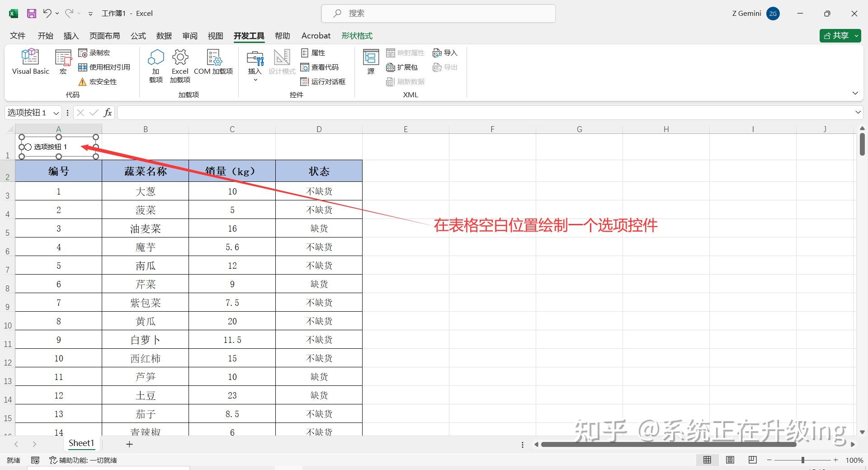Click Expansion Packs (扩展包)
Screen dimensions: 868x470
402,67
